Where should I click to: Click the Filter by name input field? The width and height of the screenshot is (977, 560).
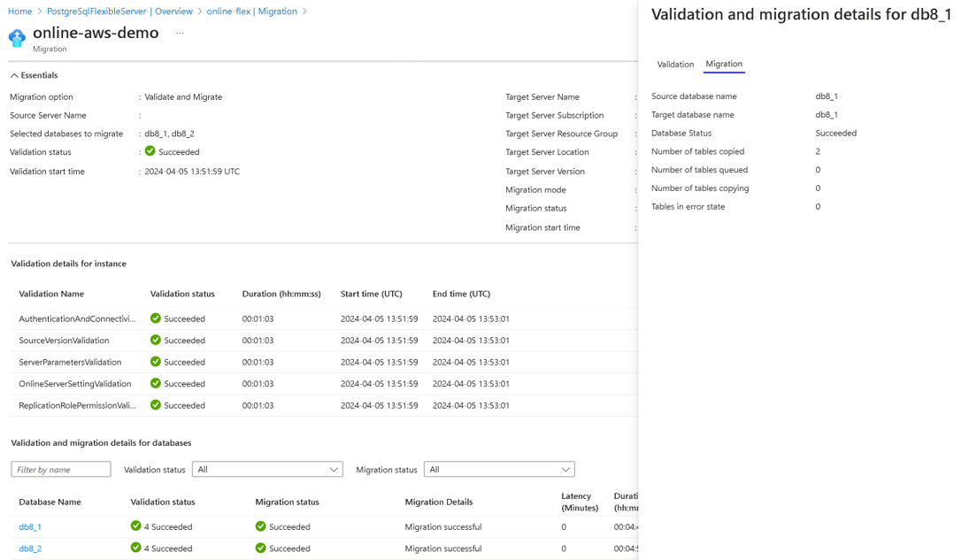coord(61,469)
